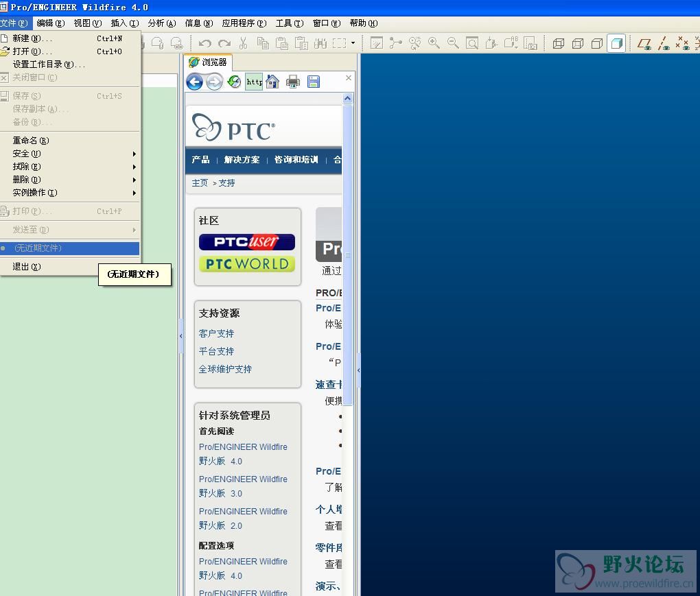Click the Cut scissors icon
Image resolution: width=700 pixels, height=596 pixels.
[244, 43]
